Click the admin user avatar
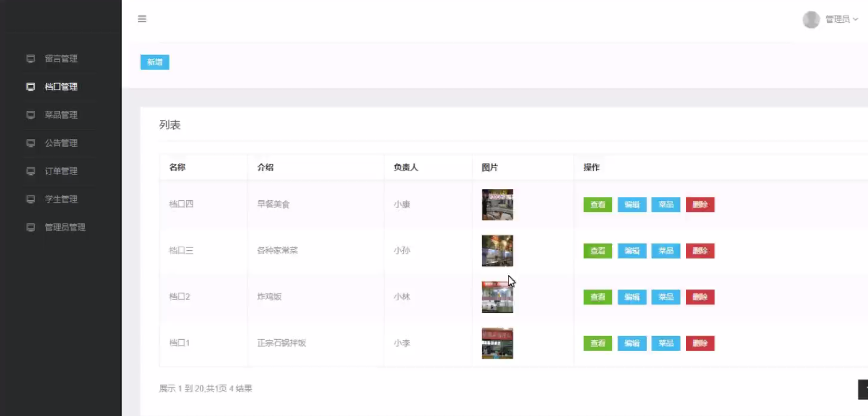 811,20
